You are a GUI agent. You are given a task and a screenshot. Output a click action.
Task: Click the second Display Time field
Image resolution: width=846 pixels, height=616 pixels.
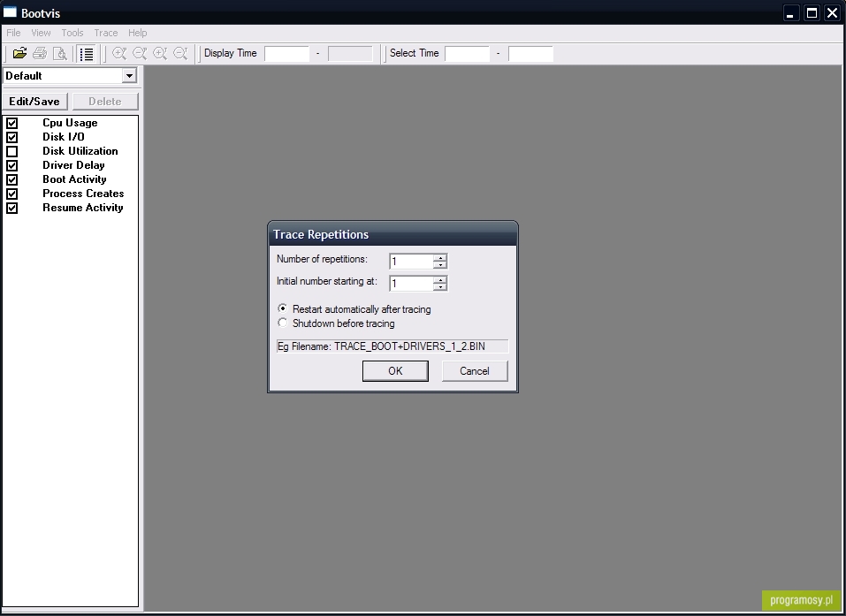coord(350,53)
